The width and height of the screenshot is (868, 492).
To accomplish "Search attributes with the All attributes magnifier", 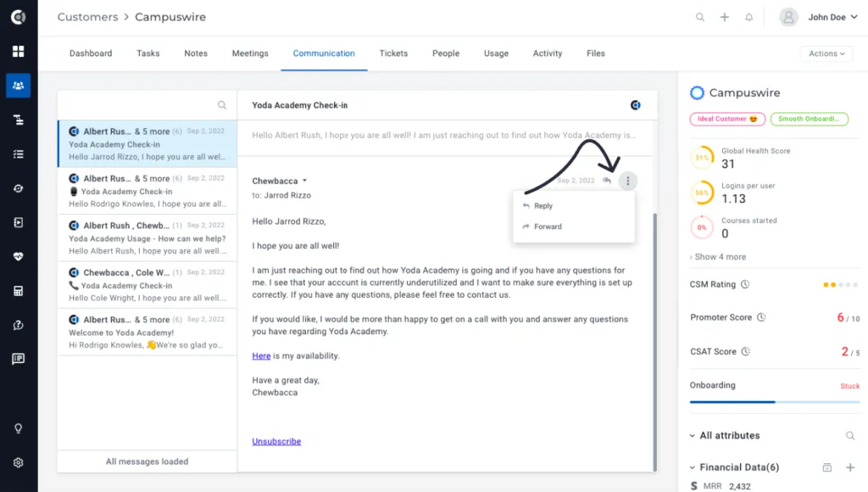I will pos(850,435).
